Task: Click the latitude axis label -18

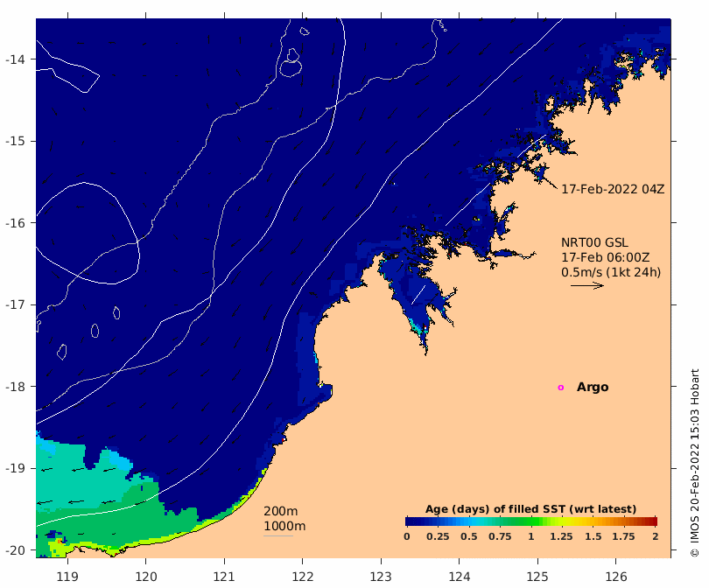Action: 15,387
